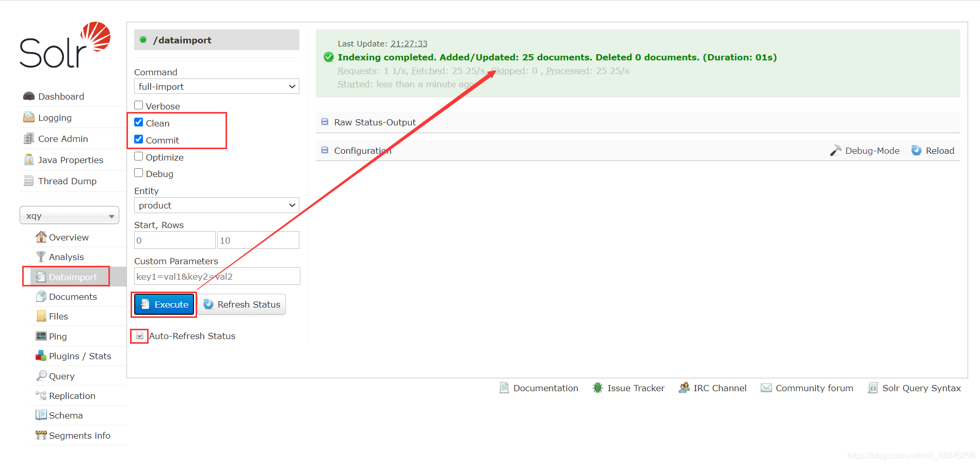Click the Analysis funnel icon

(x=41, y=256)
